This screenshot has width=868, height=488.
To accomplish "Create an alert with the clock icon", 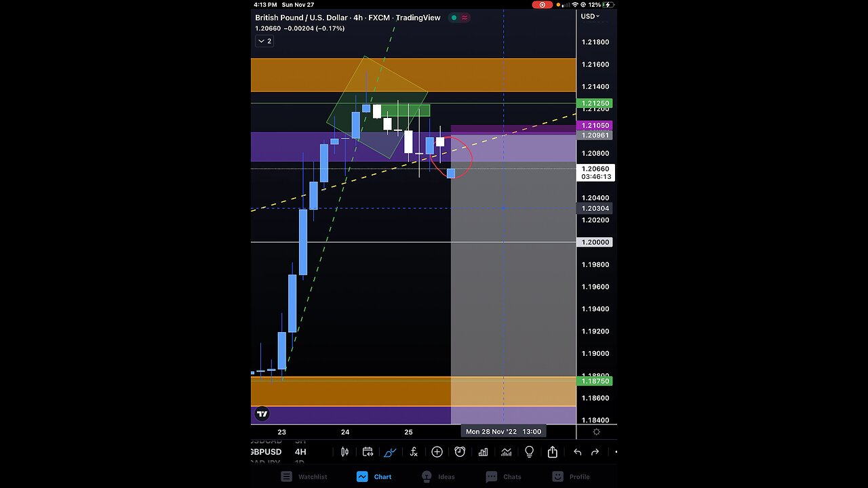I will [460, 452].
